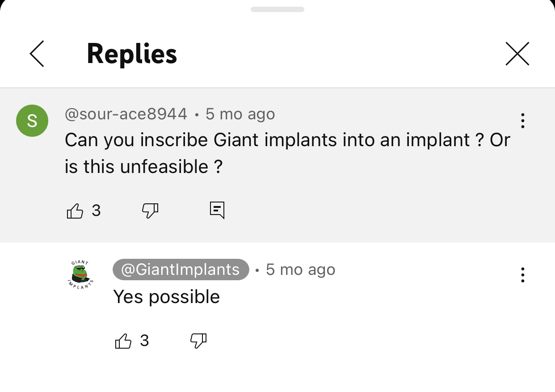Like the comment by @sour-ace8944

[x=75, y=211]
